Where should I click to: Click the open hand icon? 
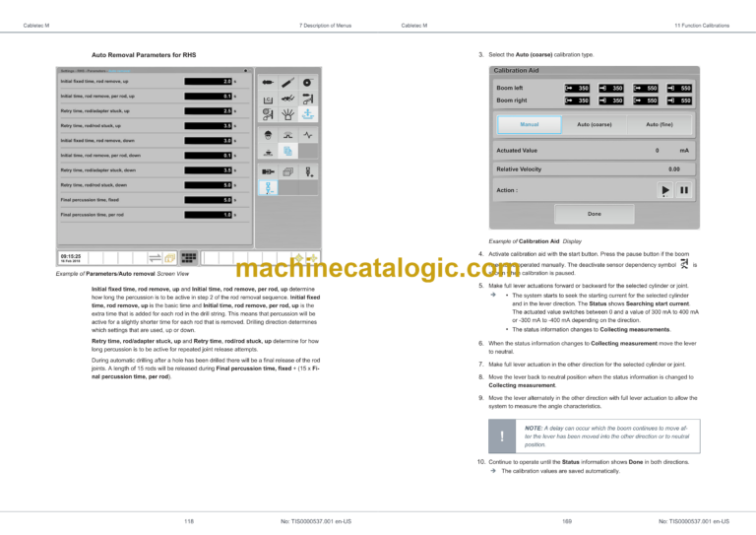(287, 114)
